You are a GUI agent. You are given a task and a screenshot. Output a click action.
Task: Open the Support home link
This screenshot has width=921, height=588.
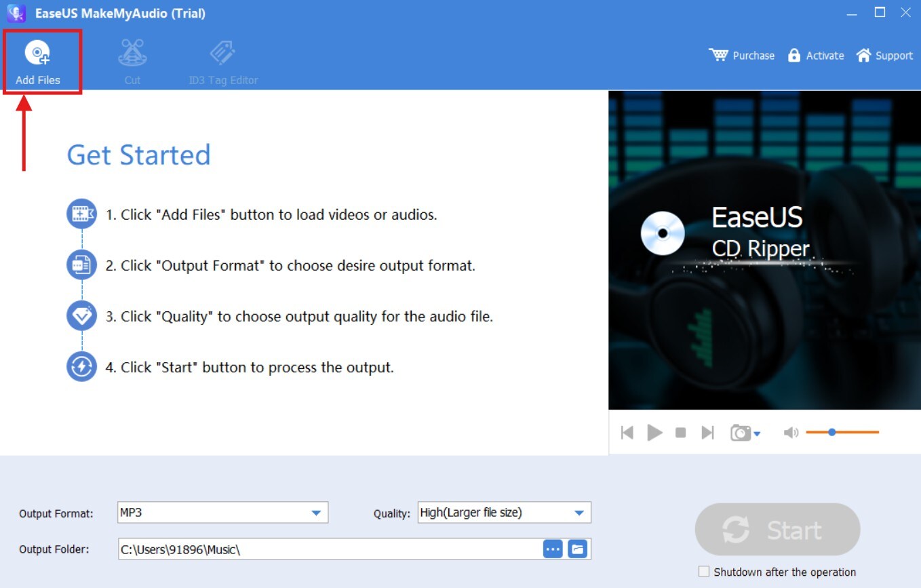[884, 56]
